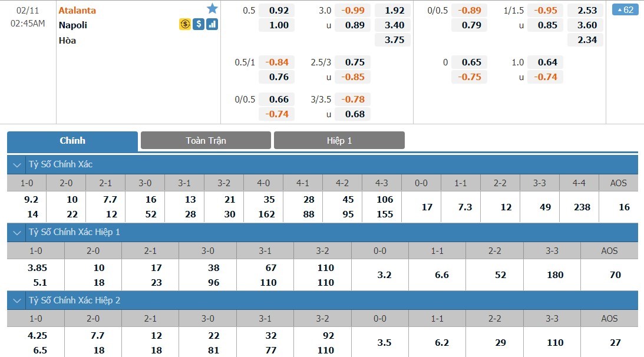This screenshot has height=357, width=644.
Task: Expand the 62 more markets button
Action: click(x=625, y=10)
